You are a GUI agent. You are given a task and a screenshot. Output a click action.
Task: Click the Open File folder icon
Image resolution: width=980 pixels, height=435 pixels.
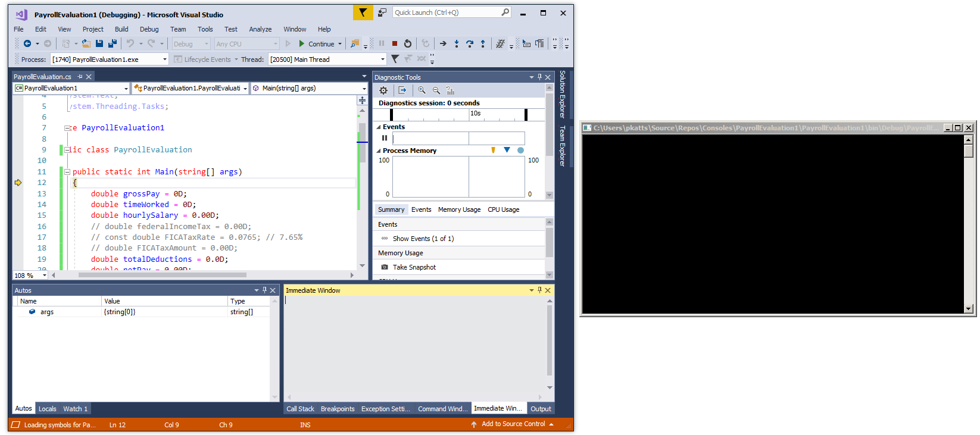[x=86, y=43]
